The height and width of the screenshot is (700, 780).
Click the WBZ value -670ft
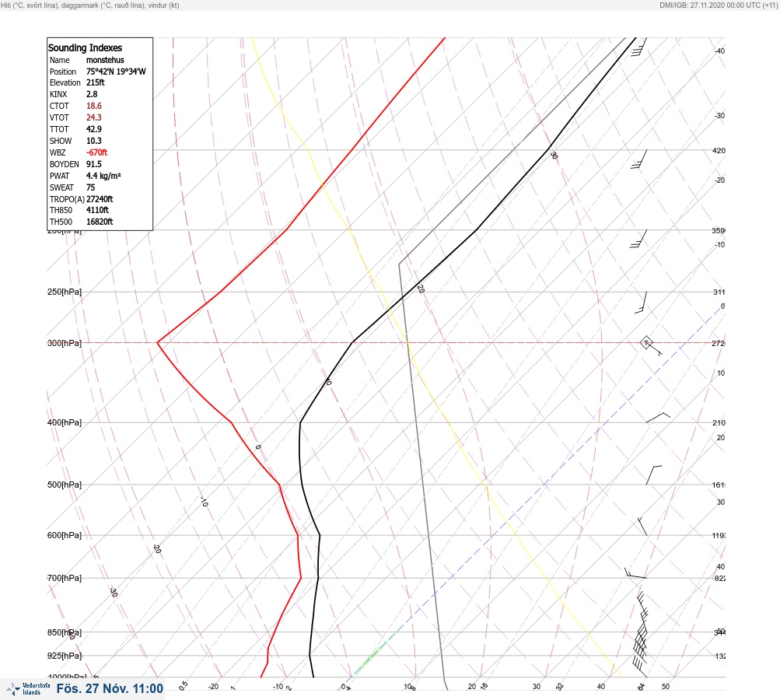click(96, 152)
